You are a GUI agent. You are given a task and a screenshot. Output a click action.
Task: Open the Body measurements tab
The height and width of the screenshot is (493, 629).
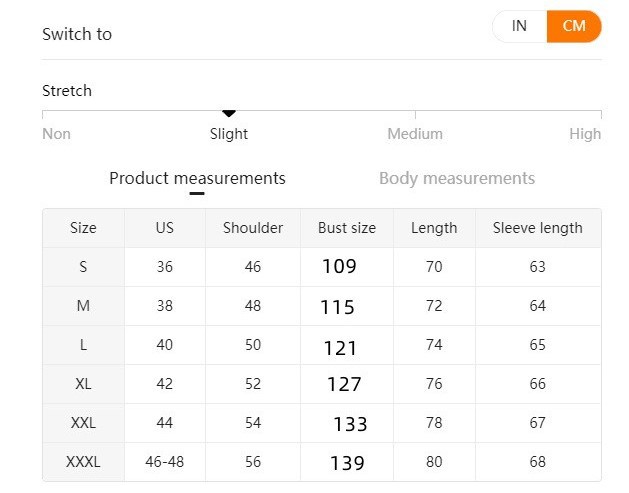457,179
